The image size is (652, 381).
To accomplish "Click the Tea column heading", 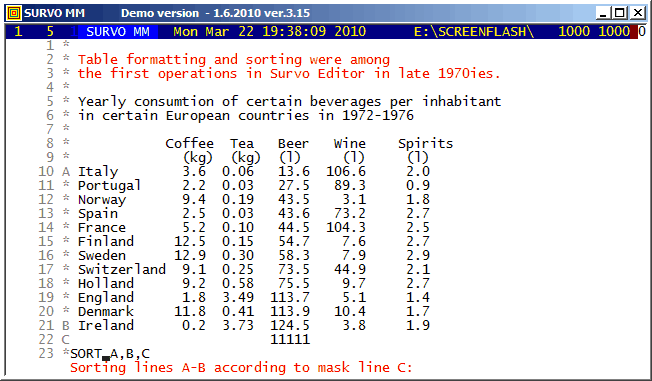I will [242, 143].
